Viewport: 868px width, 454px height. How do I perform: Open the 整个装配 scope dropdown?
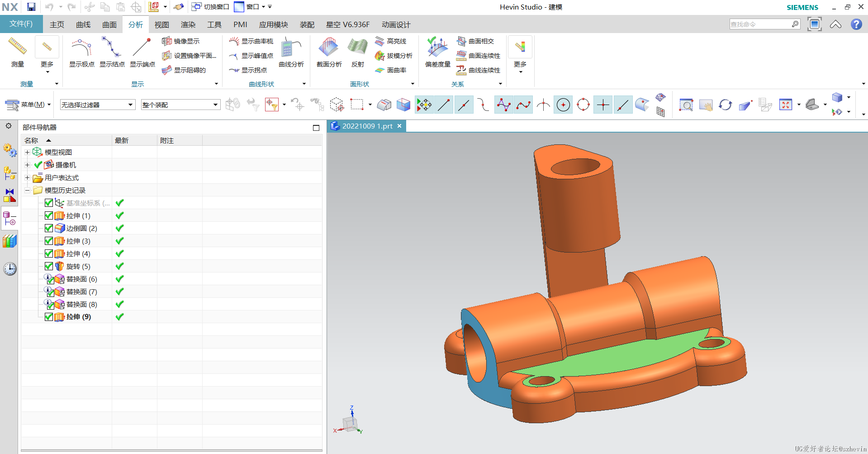tap(180, 105)
